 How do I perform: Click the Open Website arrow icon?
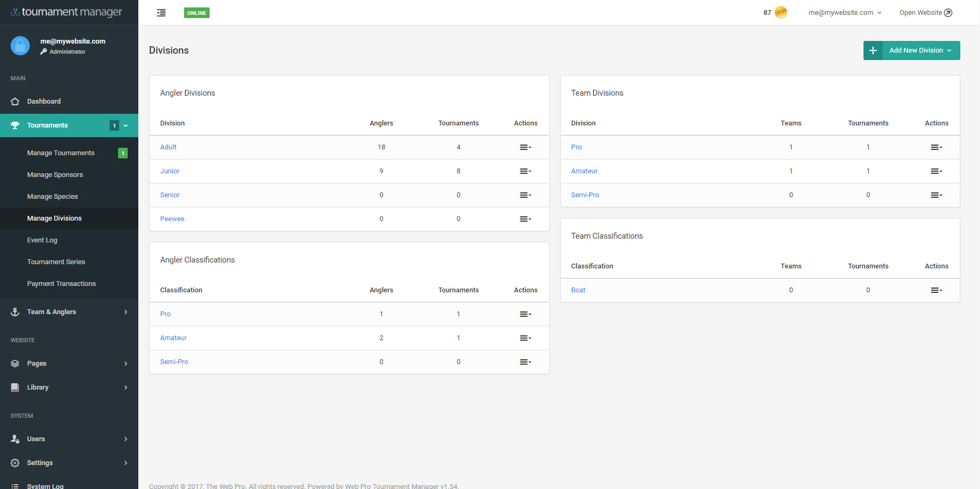[948, 13]
